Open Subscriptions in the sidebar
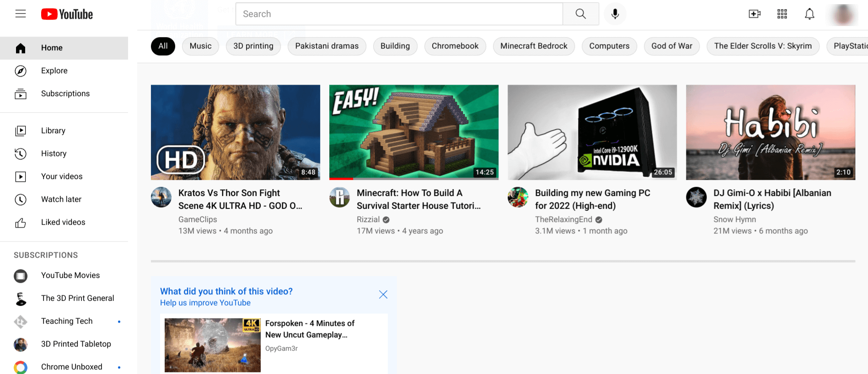 coord(64,94)
